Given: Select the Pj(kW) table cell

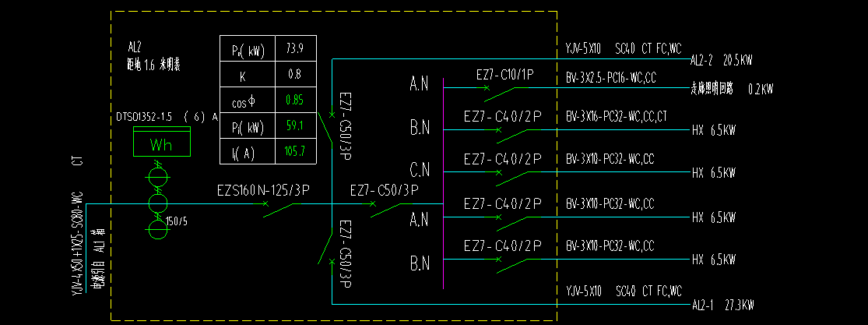Looking at the screenshot, I should click(x=247, y=125).
